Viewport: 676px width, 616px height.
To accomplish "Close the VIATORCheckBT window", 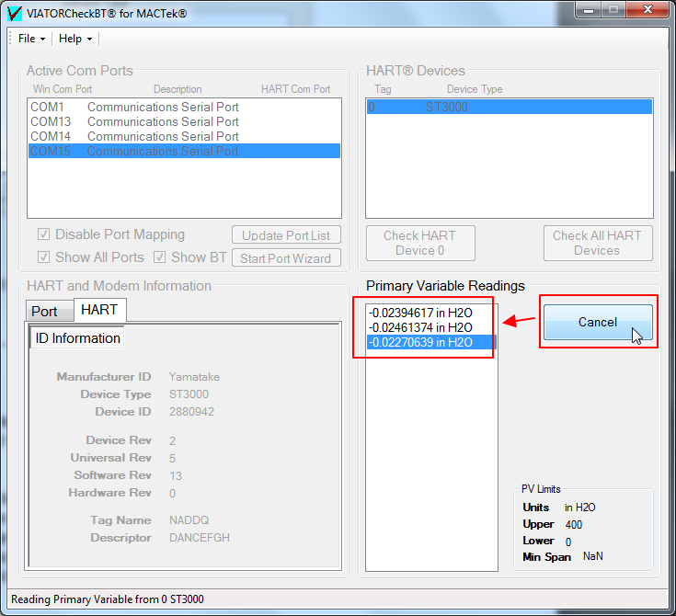I will click(x=647, y=10).
